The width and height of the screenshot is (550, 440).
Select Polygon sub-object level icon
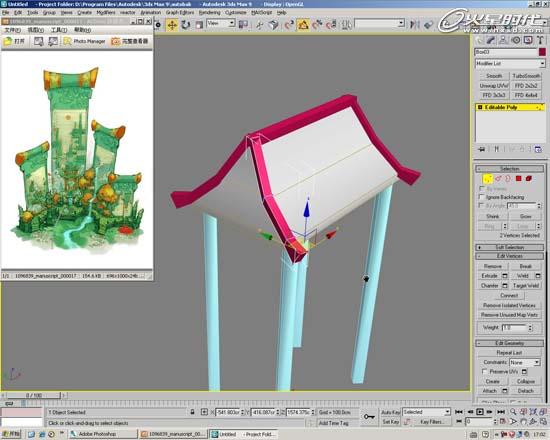point(519,179)
